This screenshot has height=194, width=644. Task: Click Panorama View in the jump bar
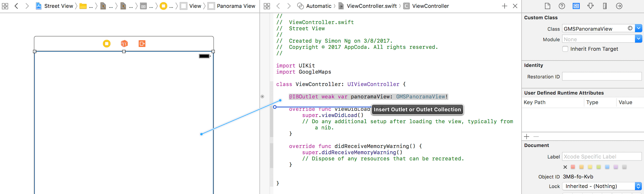[x=235, y=6]
